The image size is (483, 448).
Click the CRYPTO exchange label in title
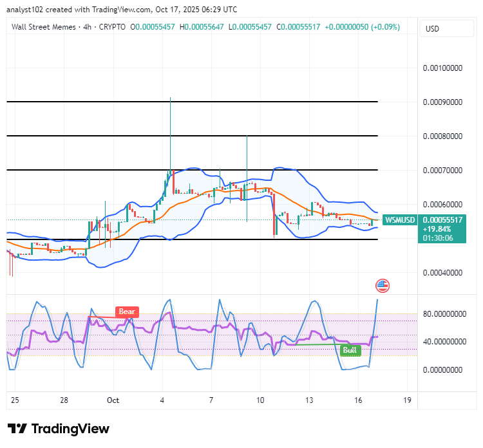point(112,27)
